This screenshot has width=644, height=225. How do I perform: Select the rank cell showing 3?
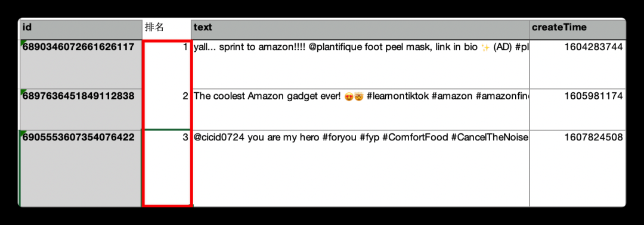click(x=166, y=168)
